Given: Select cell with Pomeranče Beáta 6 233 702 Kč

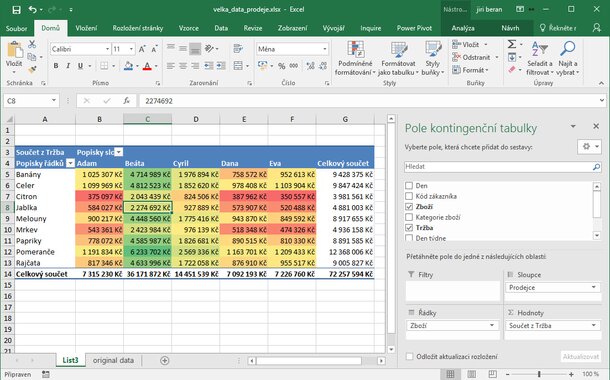Looking at the screenshot, I should point(147,252).
